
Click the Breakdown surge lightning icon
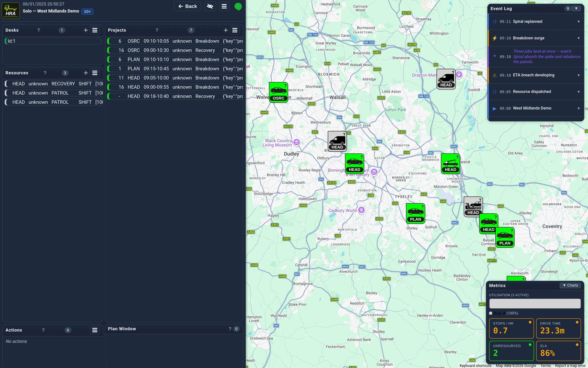pos(494,38)
